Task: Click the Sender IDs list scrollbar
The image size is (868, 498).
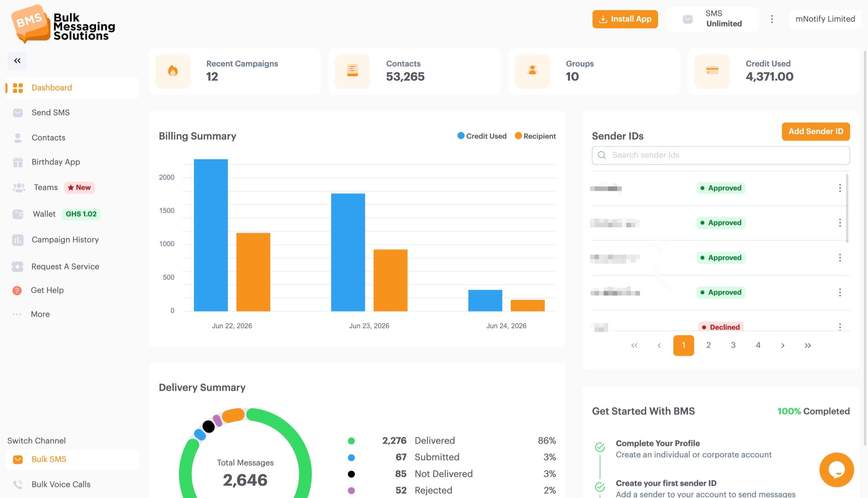Action: (x=847, y=208)
